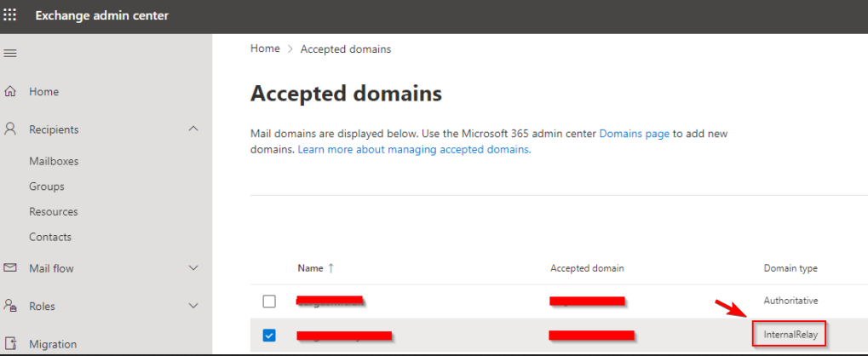Sort by the Name column arrow
The image size is (868, 356).
coord(331,268)
